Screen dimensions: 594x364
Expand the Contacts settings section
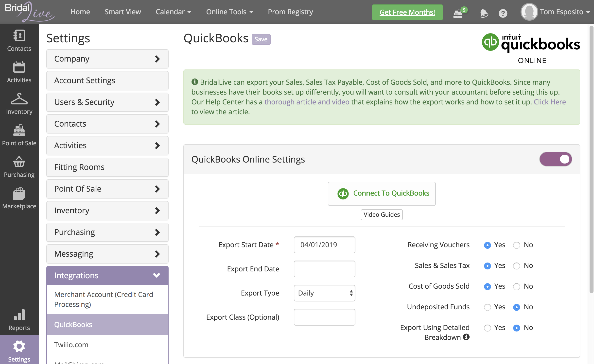click(x=107, y=123)
